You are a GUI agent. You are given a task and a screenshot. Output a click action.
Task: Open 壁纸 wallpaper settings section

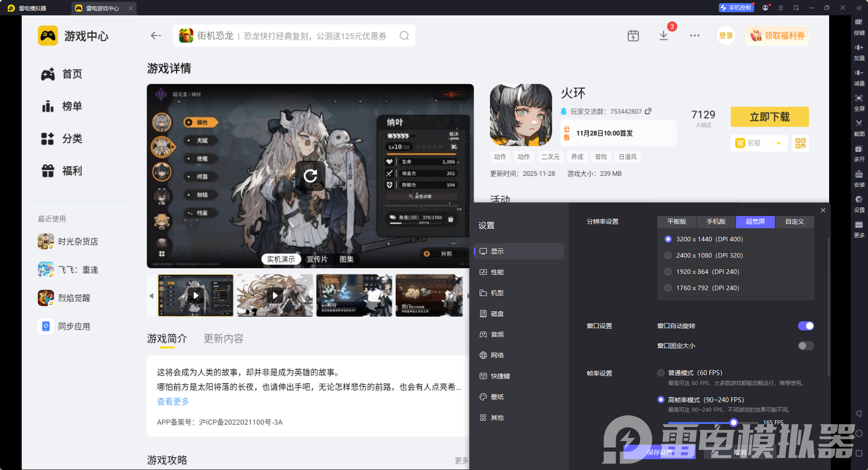click(497, 396)
